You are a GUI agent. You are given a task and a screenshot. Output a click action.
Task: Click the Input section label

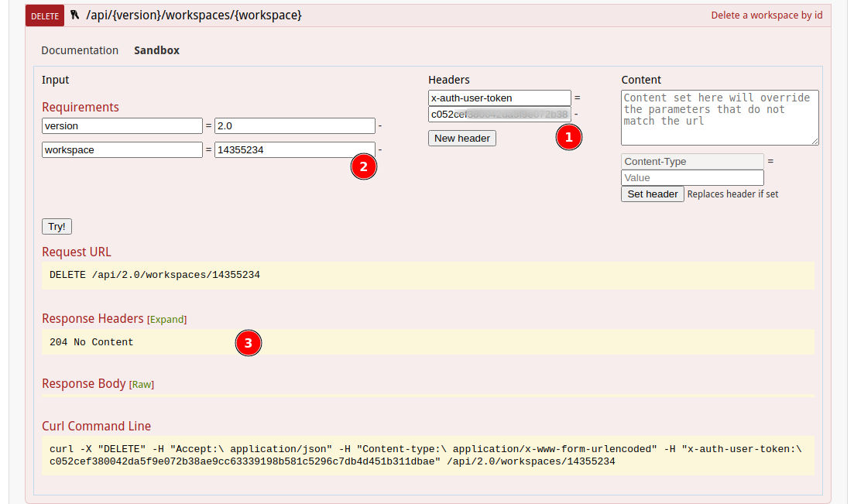pyautogui.click(x=55, y=80)
